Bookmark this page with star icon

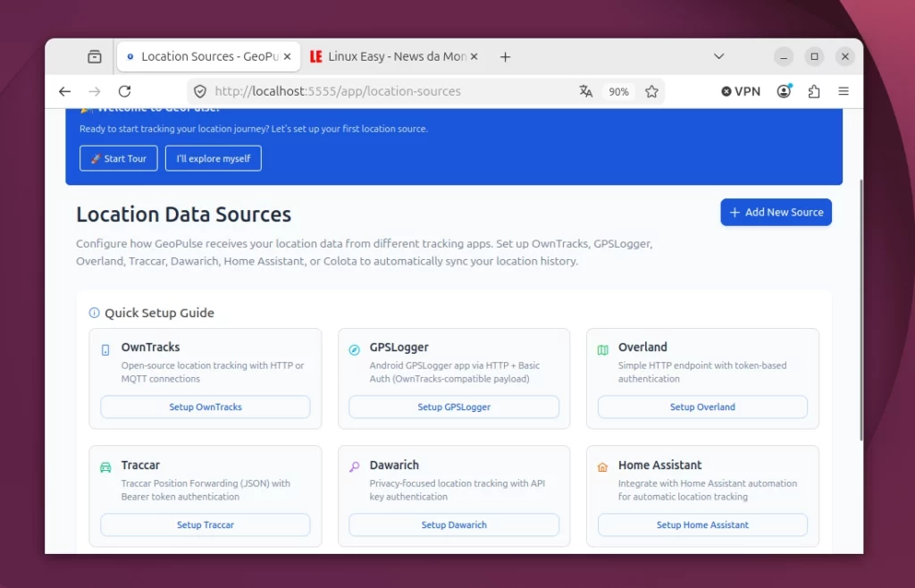(651, 91)
